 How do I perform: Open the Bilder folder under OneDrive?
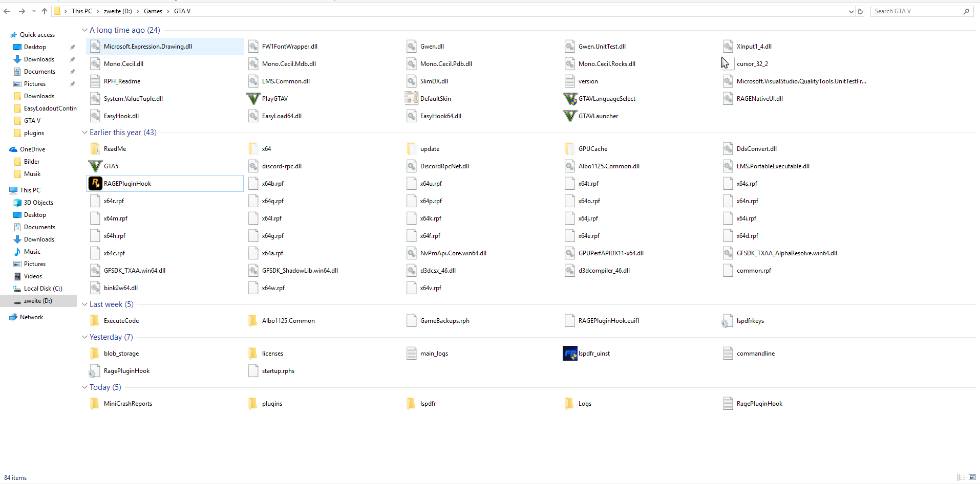click(x=32, y=162)
